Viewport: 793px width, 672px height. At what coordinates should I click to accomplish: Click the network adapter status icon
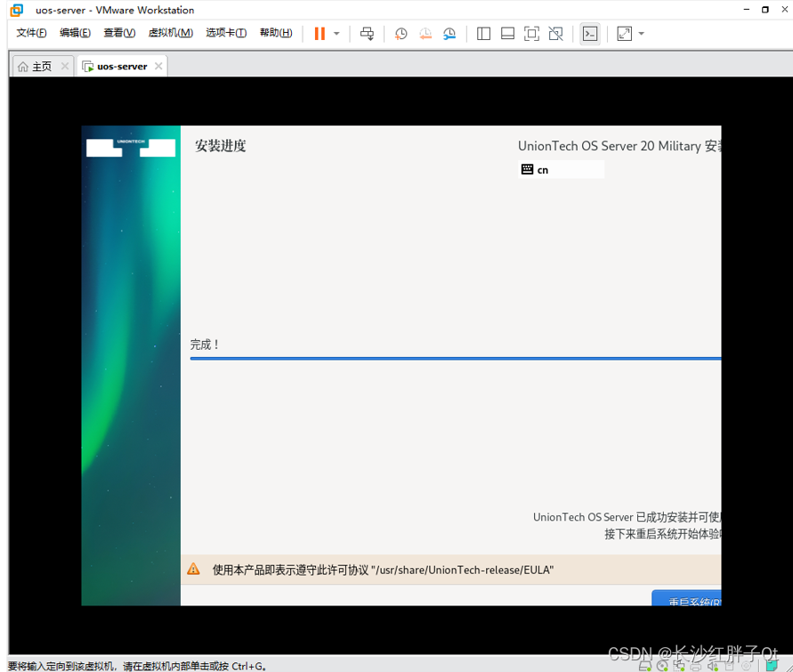pyautogui.click(x=679, y=666)
